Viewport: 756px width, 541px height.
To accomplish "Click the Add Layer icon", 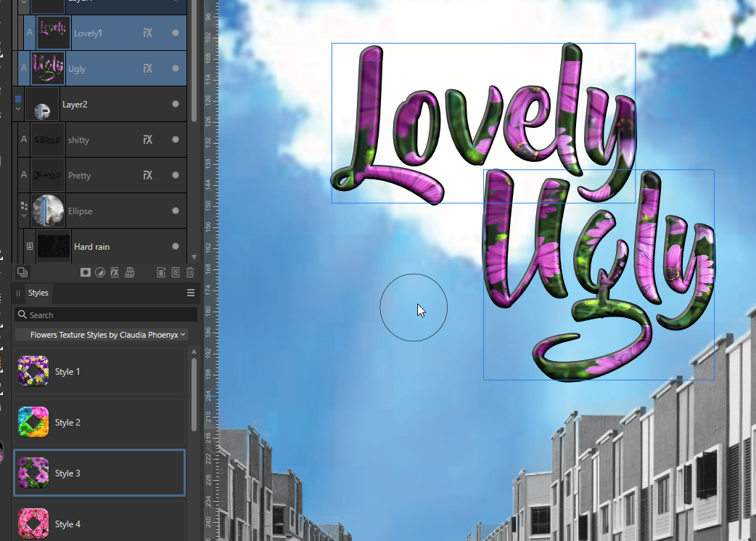I will tap(162, 272).
